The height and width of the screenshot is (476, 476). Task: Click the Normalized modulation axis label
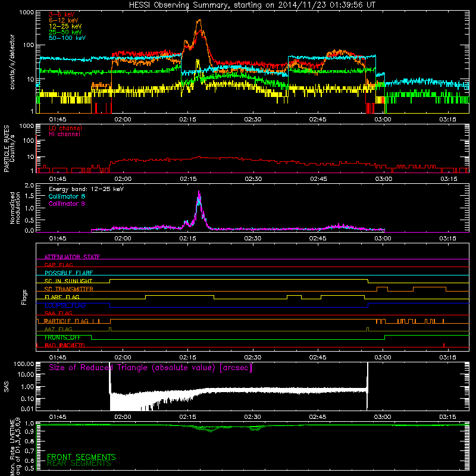click(x=15, y=208)
